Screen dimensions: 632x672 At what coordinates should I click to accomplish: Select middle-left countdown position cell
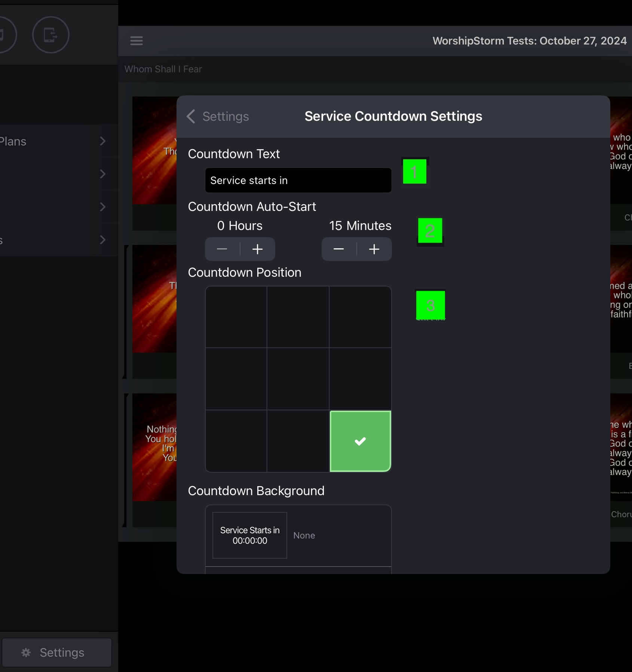pos(236,379)
